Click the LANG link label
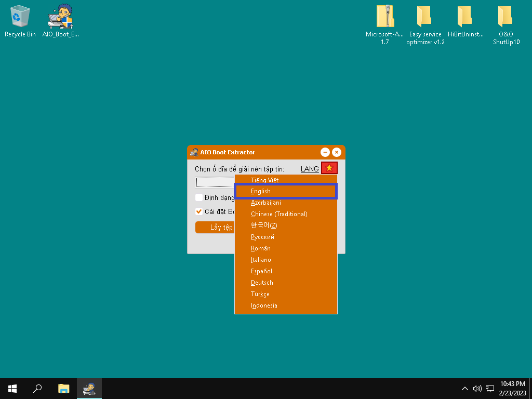This screenshot has height=399, width=532. [310, 169]
